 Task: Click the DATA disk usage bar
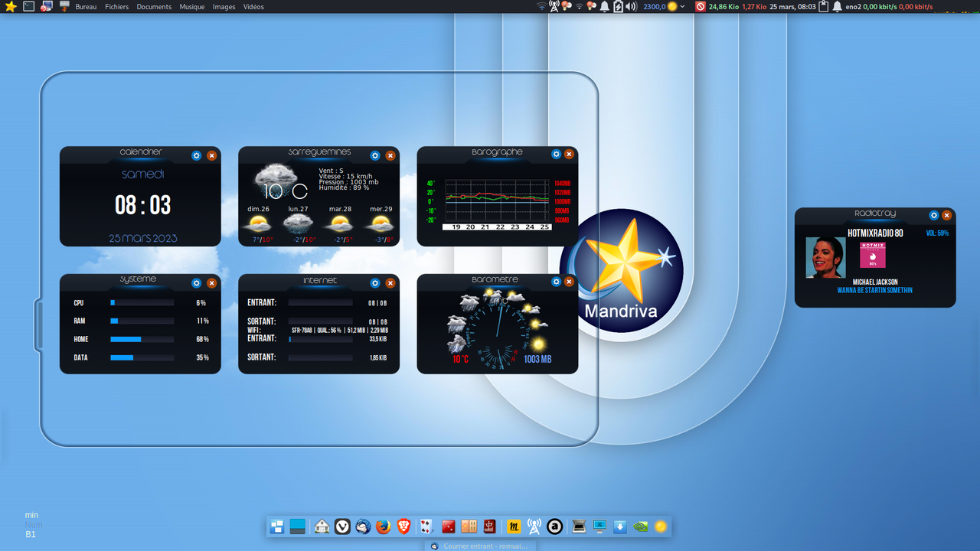tap(142, 357)
